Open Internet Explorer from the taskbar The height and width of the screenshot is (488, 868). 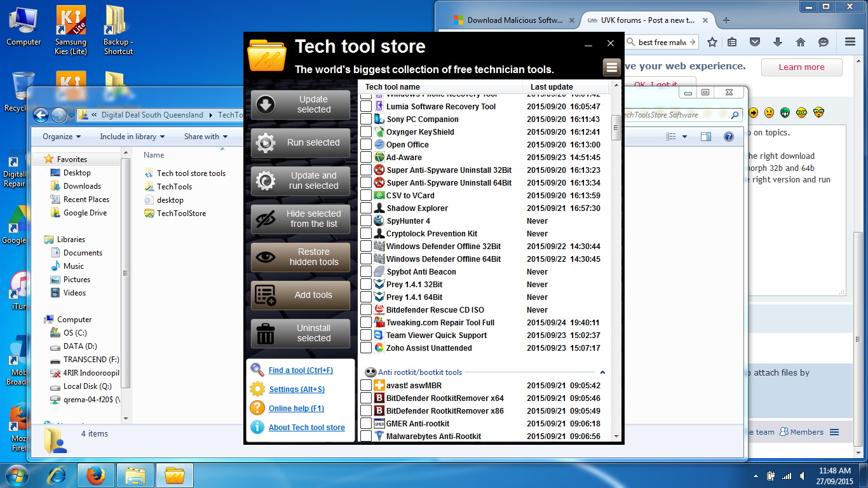[x=58, y=475]
